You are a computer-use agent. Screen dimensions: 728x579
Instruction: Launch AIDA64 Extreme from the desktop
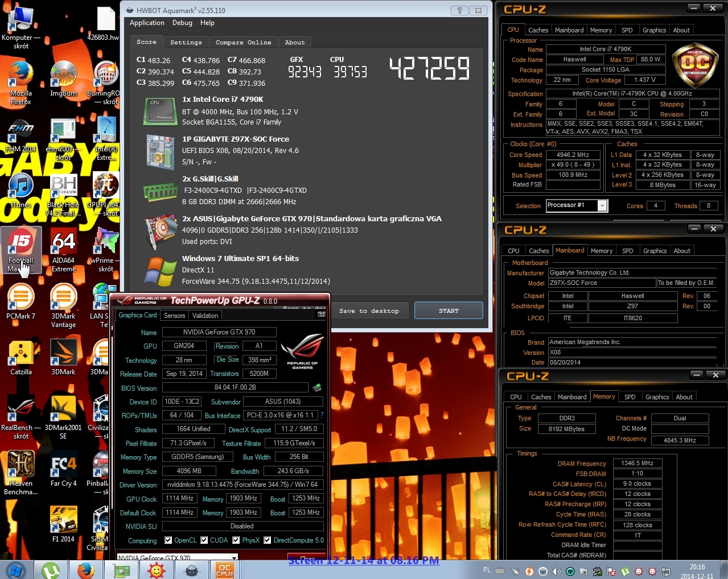click(63, 250)
